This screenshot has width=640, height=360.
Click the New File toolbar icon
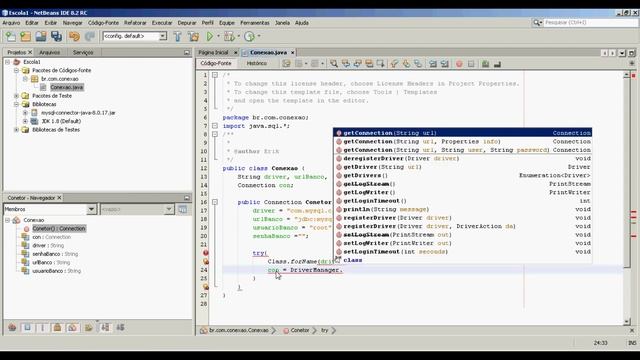coord(11,36)
